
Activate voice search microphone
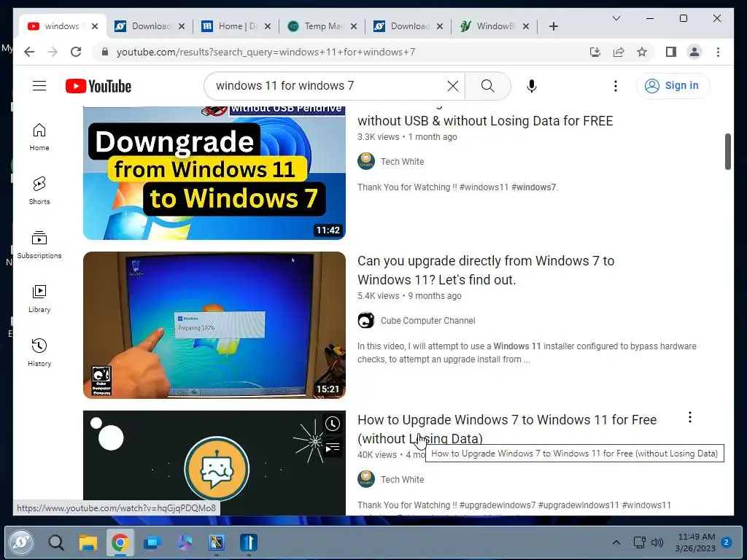(x=532, y=86)
